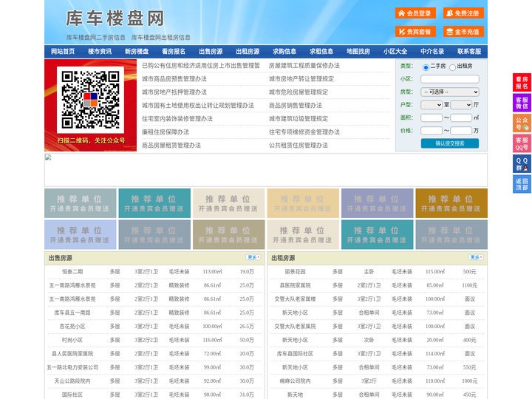
Task: Open the 丽景花园 rental listing
Action: [295, 272]
